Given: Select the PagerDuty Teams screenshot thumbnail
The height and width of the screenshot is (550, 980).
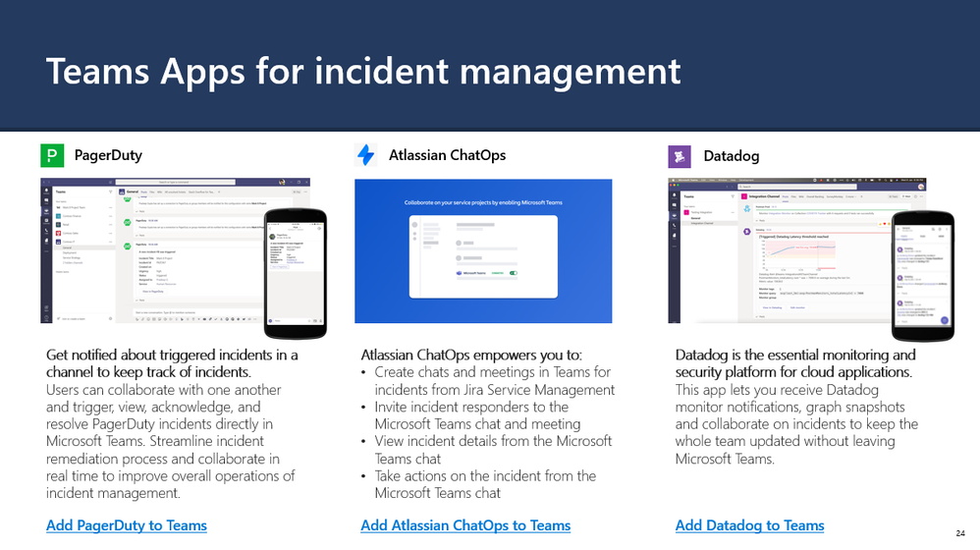Looking at the screenshot, I should (175, 250).
